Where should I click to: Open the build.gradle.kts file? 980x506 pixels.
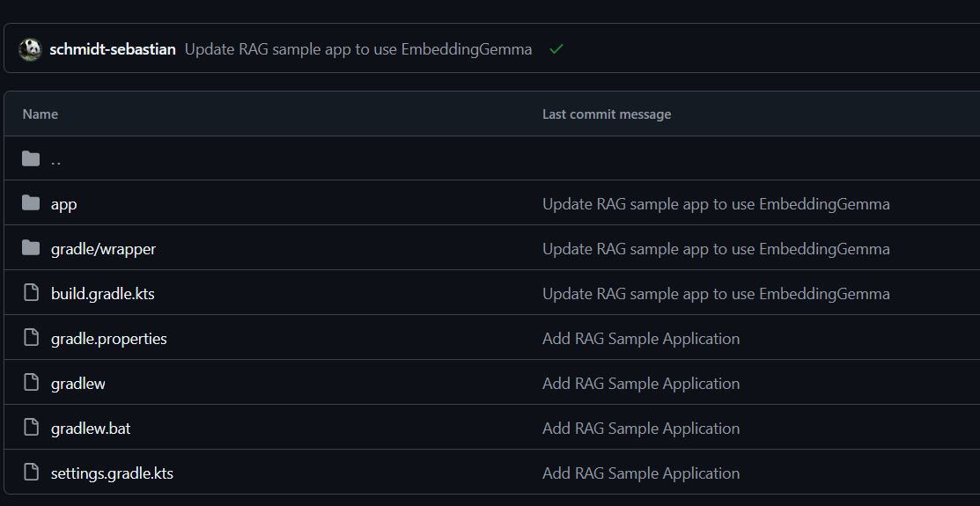point(102,294)
